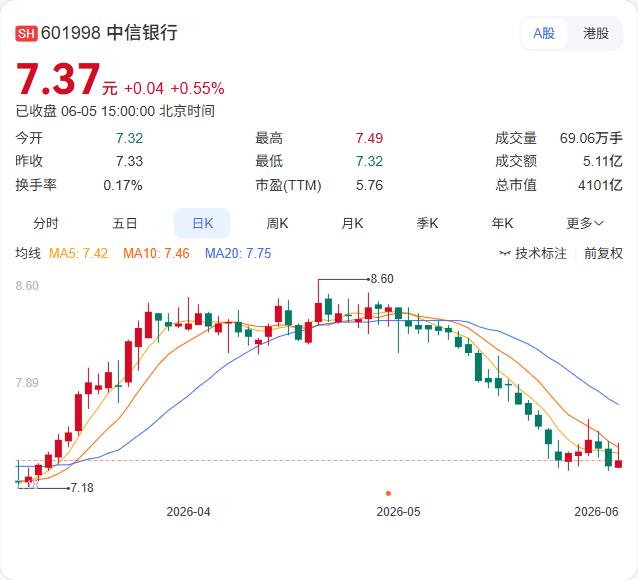Click the technical annotation icon beside 技术标注
This screenshot has height=580, width=638.
(505, 254)
